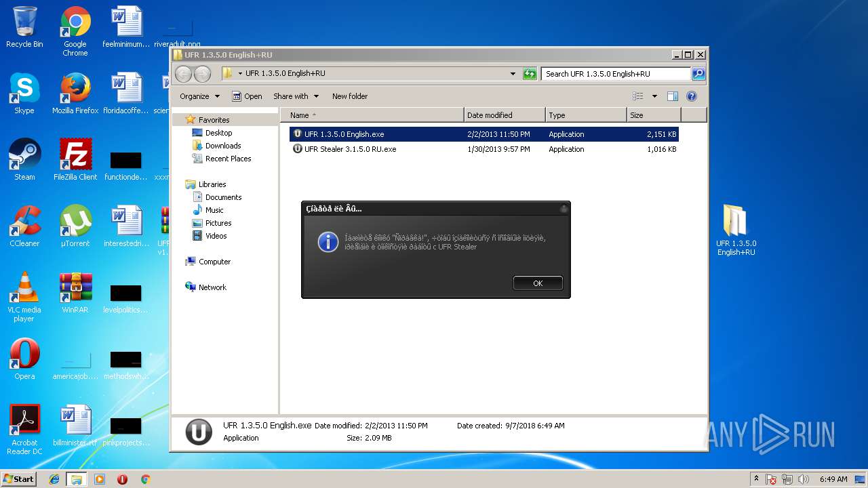Click the FileZilla Client desktop icon
This screenshot has width=868, height=488.
[x=75, y=160]
